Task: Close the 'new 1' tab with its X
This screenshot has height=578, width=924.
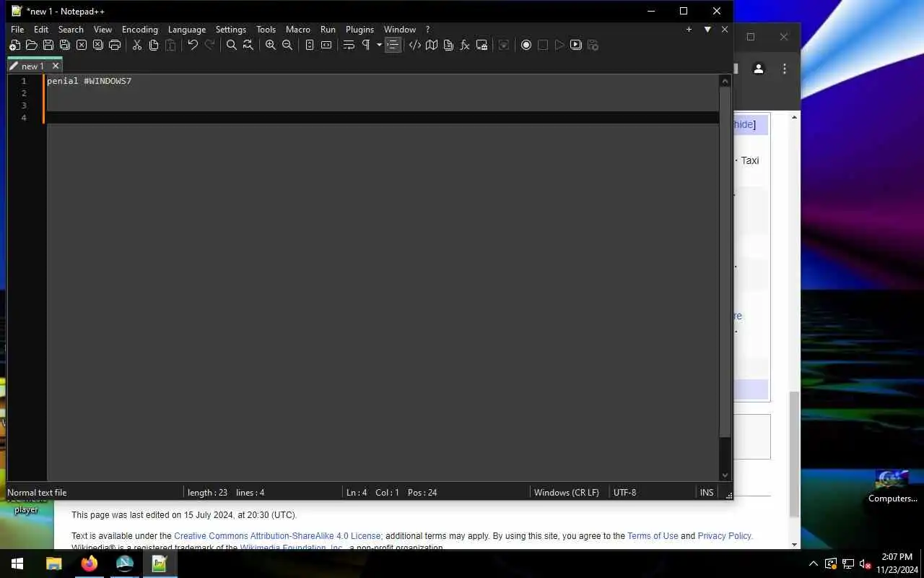Action: click(56, 66)
